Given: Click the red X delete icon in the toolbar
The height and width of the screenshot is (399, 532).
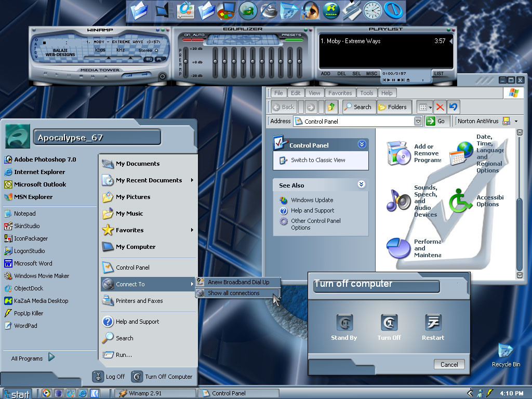Looking at the screenshot, I should tap(440, 107).
